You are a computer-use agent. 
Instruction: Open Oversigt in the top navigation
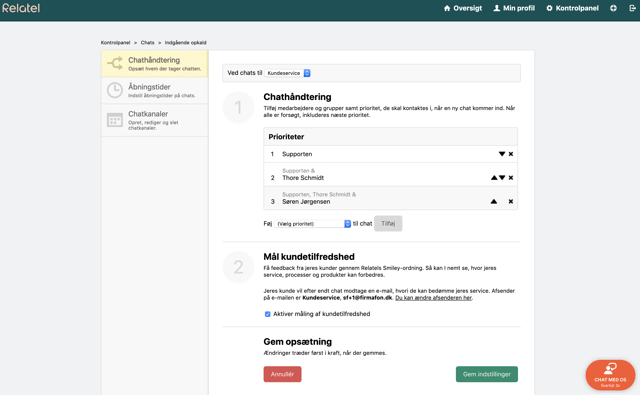462,8
